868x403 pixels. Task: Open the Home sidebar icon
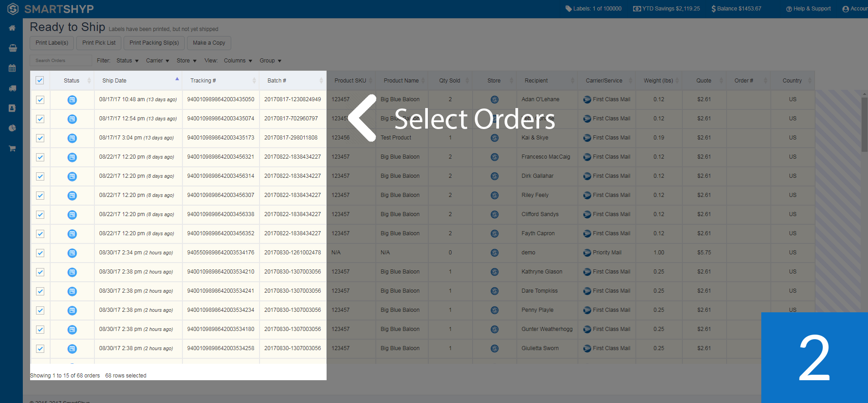click(12, 28)
